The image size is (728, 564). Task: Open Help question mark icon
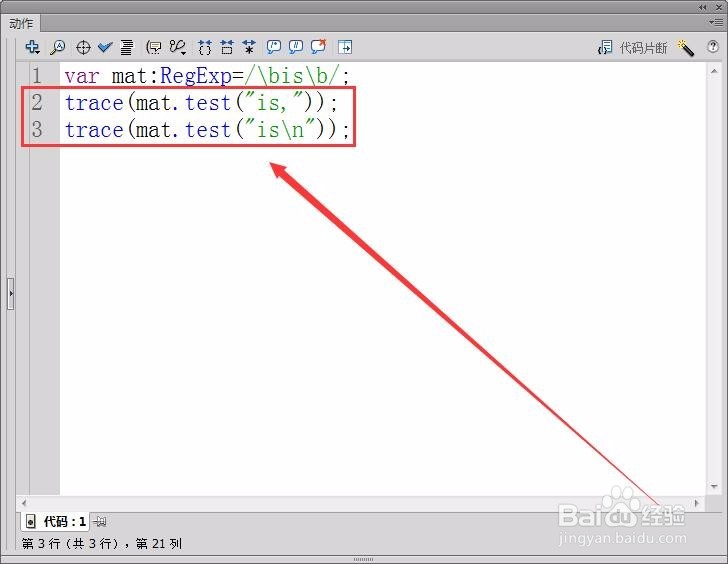(713, 46)
